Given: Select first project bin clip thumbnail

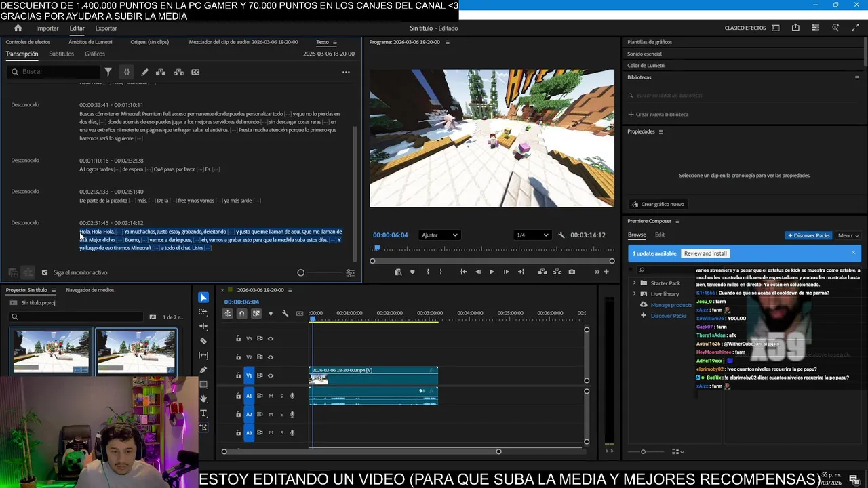Looking at the screenshot, I should click(50, 351).
